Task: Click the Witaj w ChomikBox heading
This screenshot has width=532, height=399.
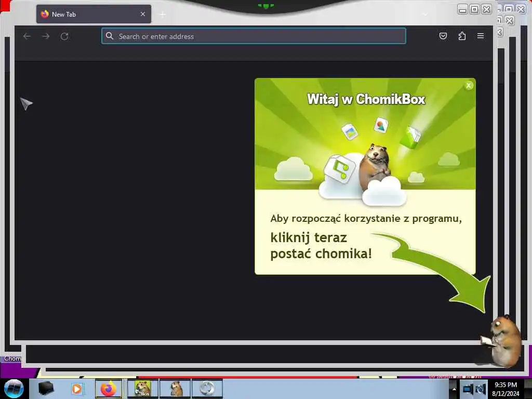Action: 366,99
